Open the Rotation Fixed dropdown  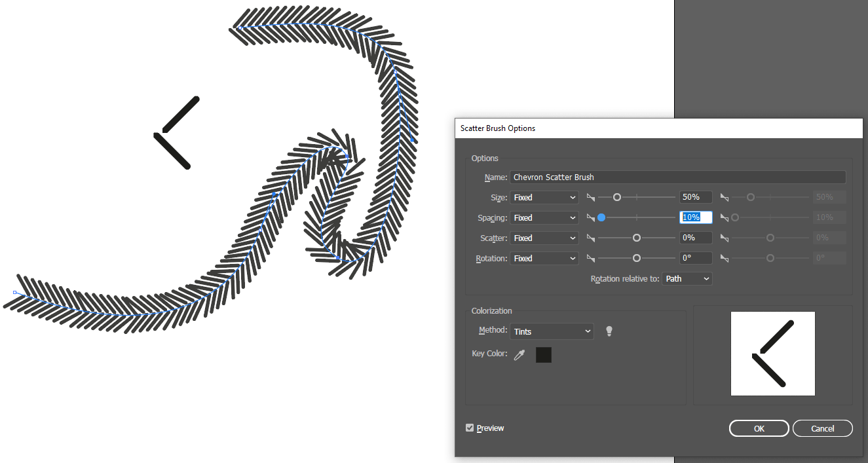pos(544,257)
